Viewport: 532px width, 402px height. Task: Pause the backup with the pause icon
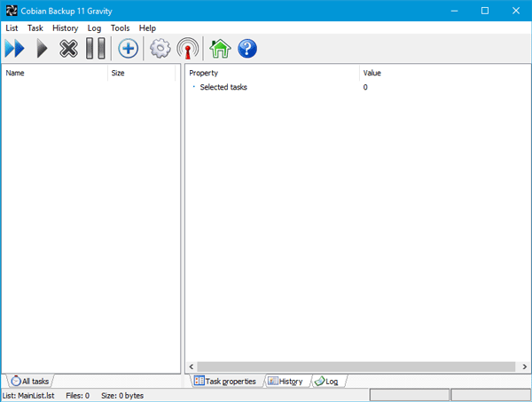coord(96,48)
